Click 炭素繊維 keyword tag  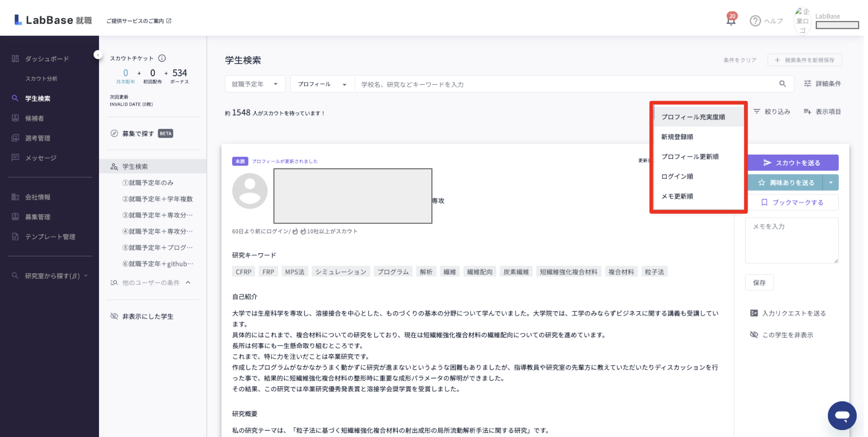coord(516,272)
